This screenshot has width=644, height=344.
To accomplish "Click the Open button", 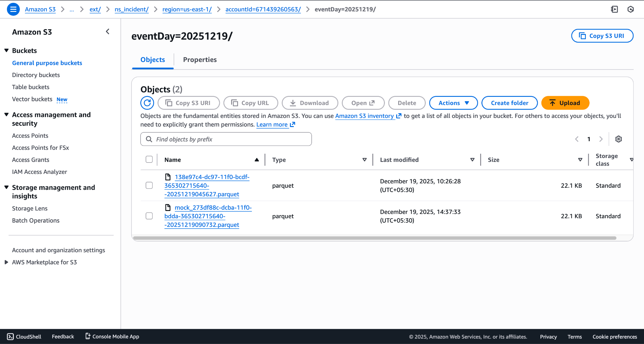I will pos(363,103).
